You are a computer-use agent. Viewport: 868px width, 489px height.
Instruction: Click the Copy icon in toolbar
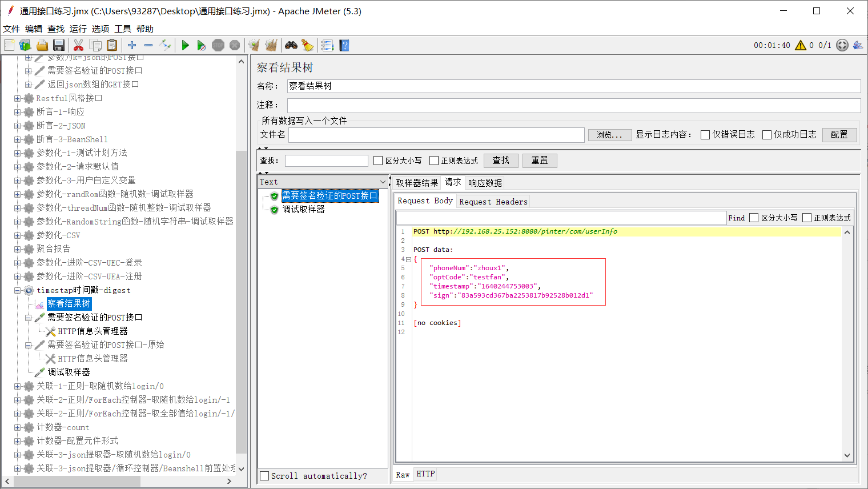95,45
